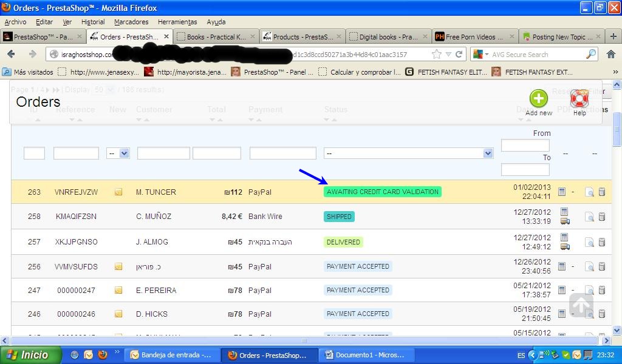Click new-customer icon in order 256 row
Screen dimensions: 622x364
(118, 266)
